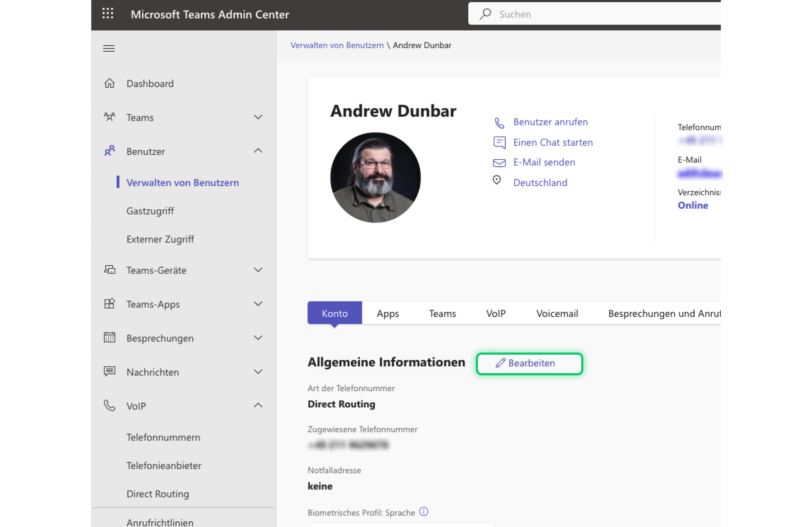Image resolution: width=812 pixels, height=527 pixels.
Task: Open Gastzugriff in the sidebar
Action: pyautogui.click(x=150, y=211)
